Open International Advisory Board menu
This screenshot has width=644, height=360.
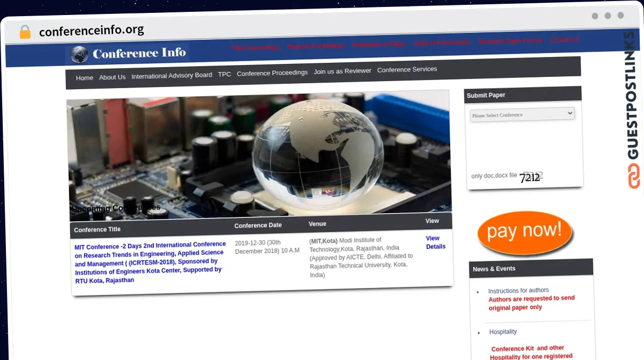coord(172,76)
